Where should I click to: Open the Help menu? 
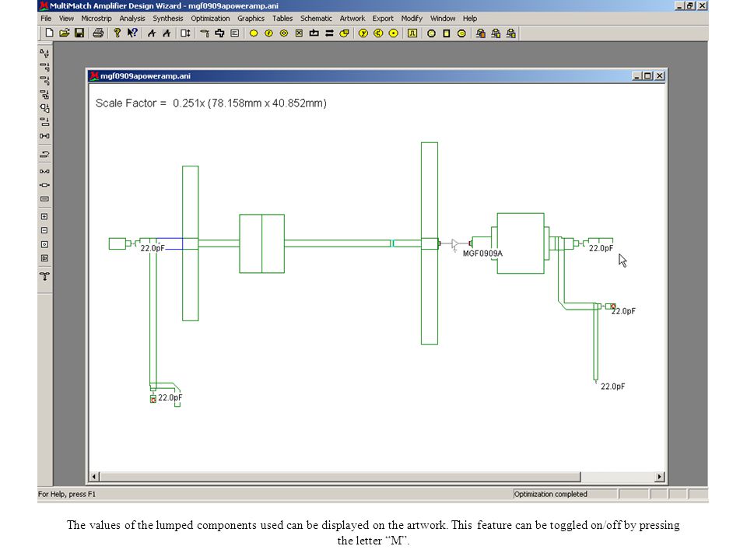470,18
